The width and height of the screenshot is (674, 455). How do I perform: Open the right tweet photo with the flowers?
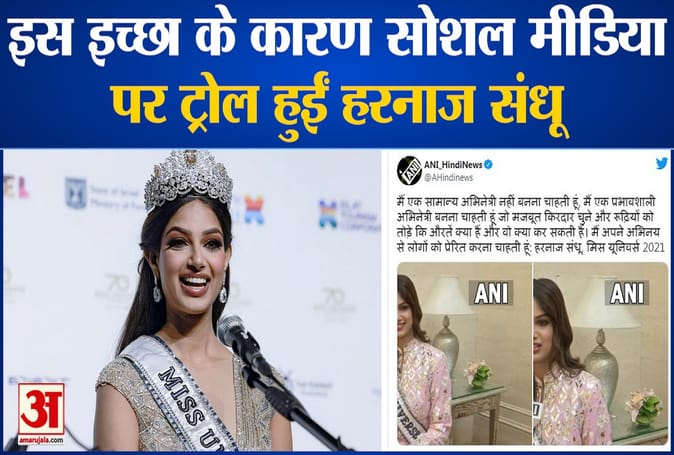601,353
